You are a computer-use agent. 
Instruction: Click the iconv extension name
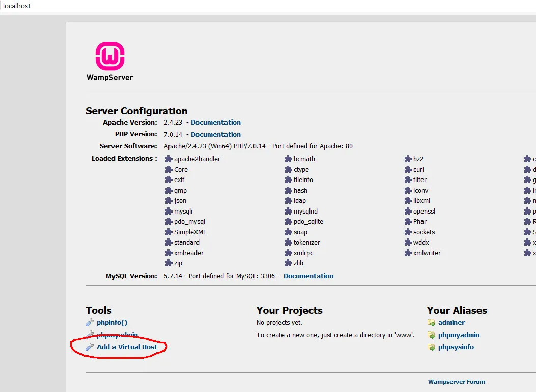pos(421,190)
